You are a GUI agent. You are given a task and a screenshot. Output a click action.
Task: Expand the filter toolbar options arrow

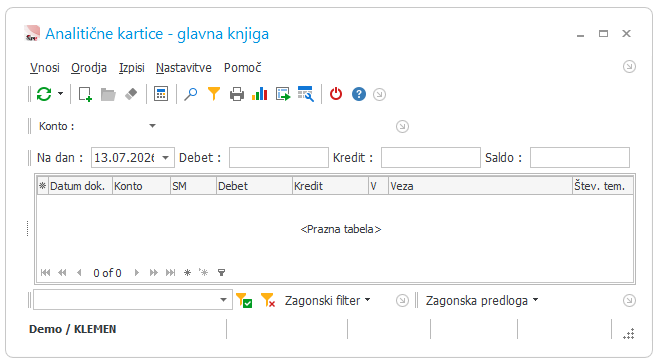click(x=402, y=300)
